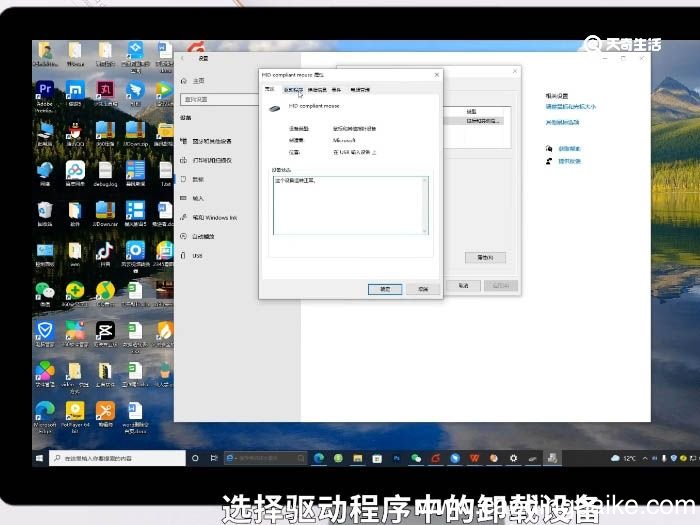Open Microsoft Edge desktop shortcut
Image resolution: width=700 pixels, height=525 pixels.
coord(45,417)
